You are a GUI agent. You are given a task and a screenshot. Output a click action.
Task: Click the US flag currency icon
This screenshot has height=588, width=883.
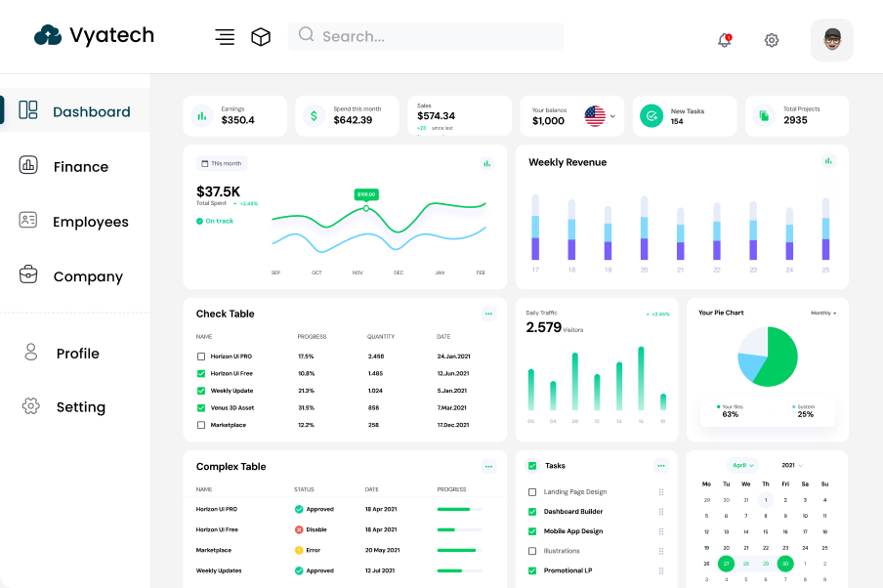595,116
